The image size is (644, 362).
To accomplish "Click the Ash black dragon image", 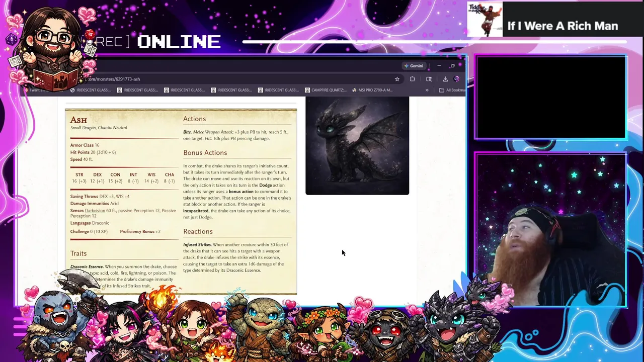I will (x=357, y=145).
